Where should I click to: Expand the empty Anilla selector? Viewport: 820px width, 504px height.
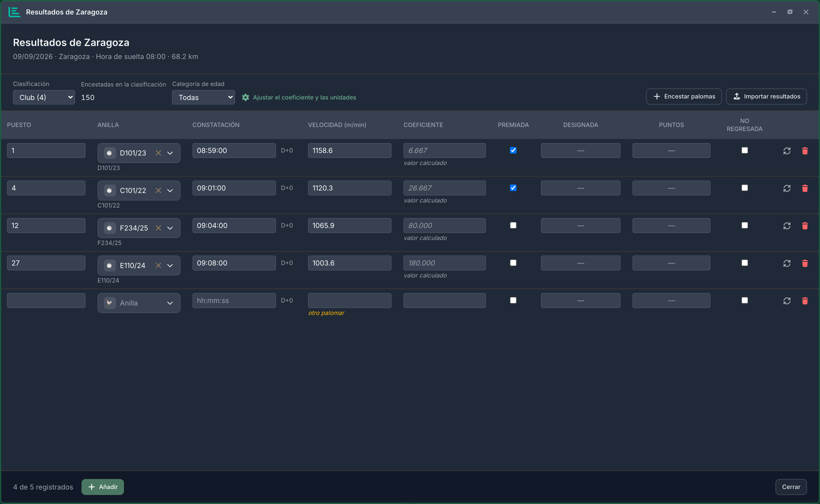(139, 303)
